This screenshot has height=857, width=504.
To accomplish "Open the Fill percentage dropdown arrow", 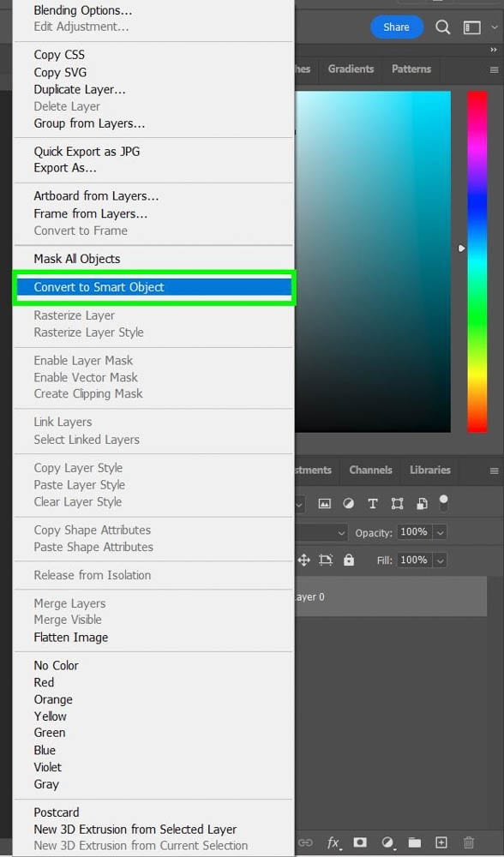I will click(x=441, y=560).
